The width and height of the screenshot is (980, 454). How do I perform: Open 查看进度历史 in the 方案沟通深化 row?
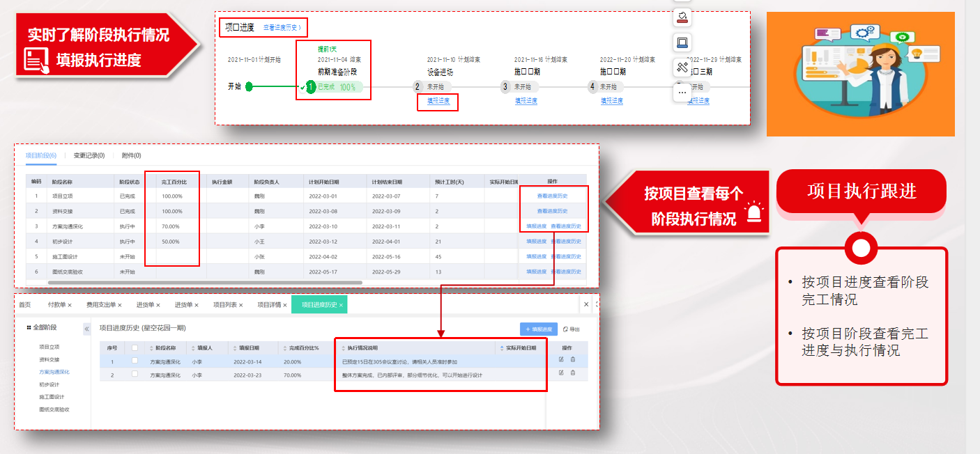pos(566,226)
